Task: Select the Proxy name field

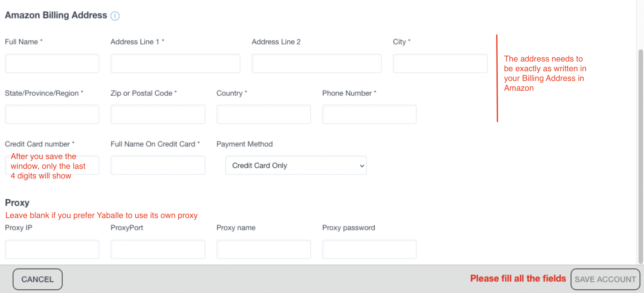Action: (264, 249)
